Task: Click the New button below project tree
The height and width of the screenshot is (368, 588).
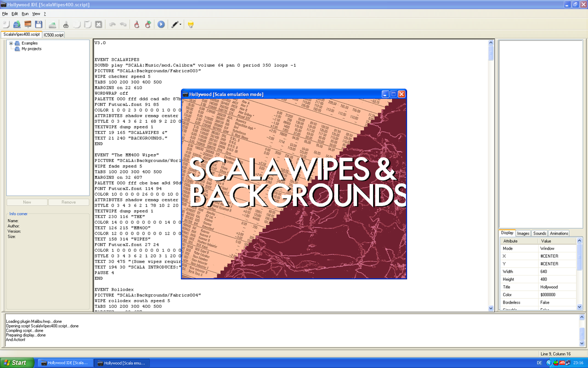Action: (x=27, y=202)
